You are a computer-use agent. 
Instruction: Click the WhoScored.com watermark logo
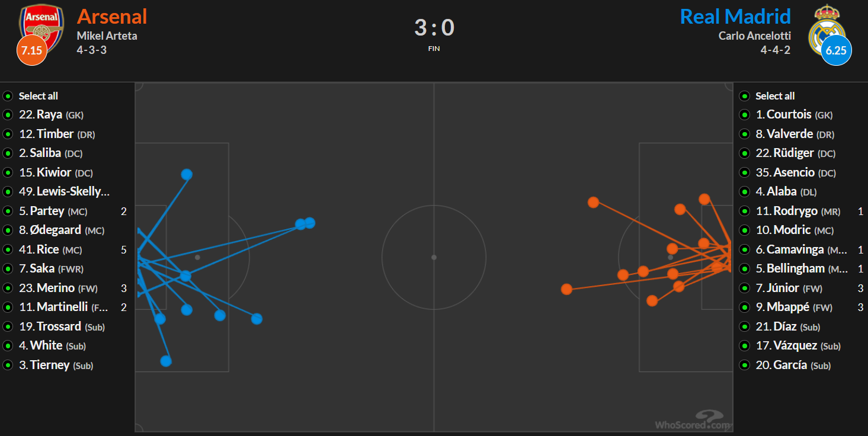click(x=693, y=420)
